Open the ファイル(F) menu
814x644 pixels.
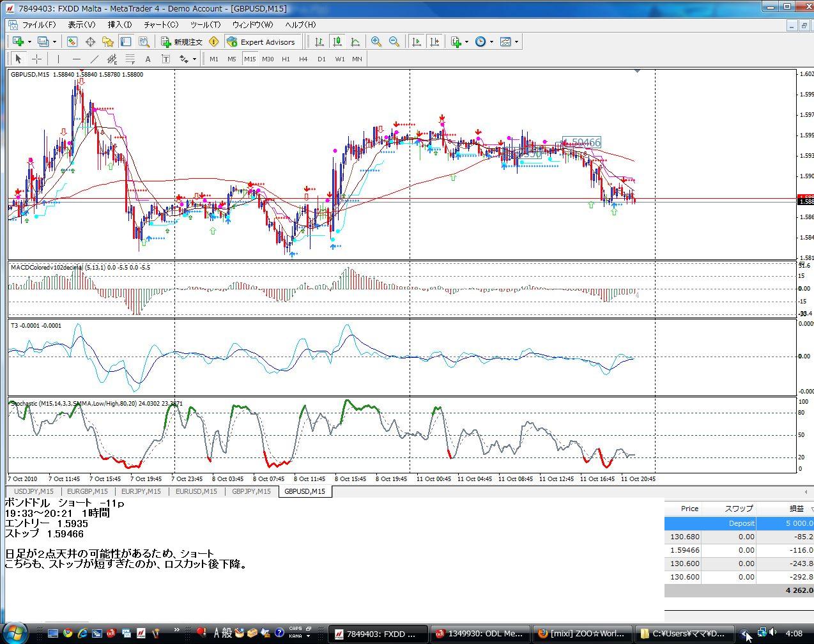tap(39, 24)
